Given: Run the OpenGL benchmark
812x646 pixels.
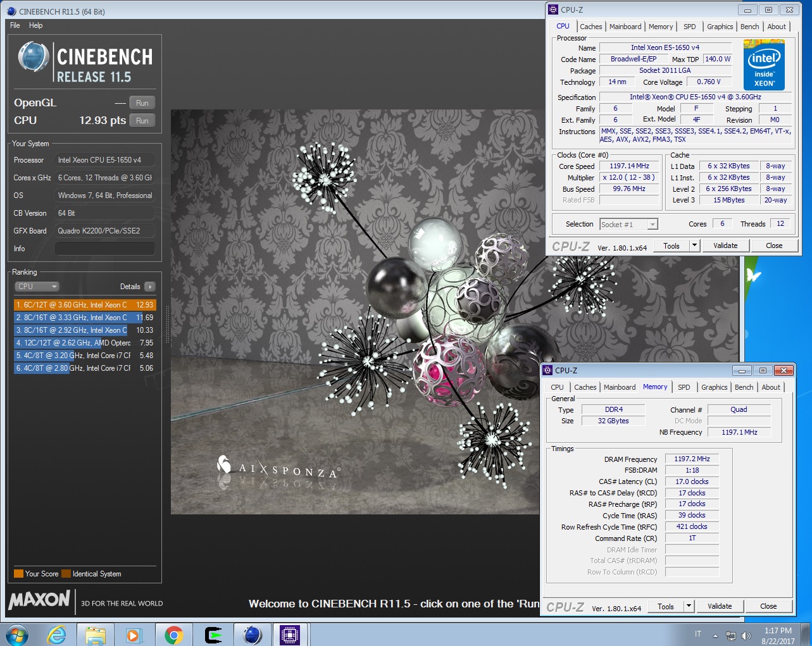Looking at the screenshot, I should pos(142,102).
